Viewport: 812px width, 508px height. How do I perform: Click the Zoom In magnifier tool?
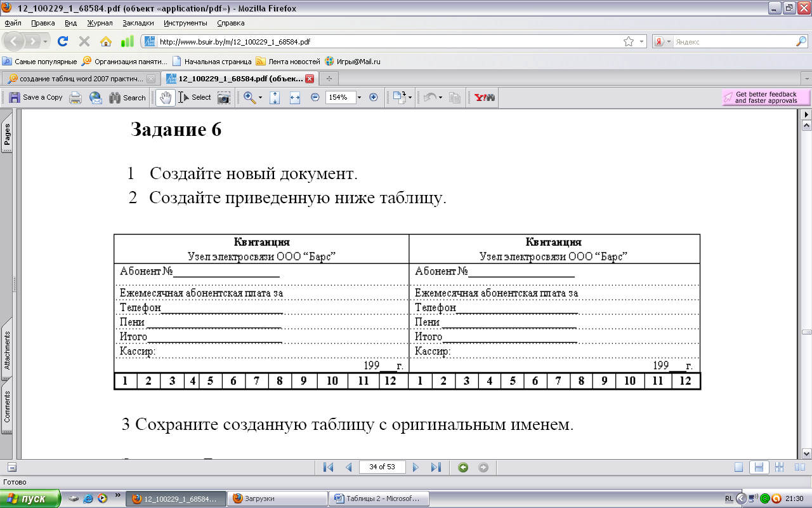pyautogui.click(x=249, y=97)
